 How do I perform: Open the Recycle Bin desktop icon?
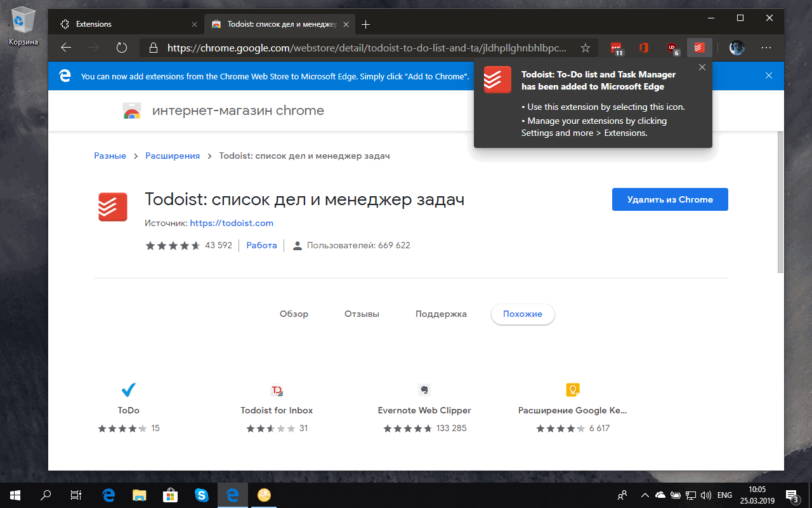click(23, 25)
